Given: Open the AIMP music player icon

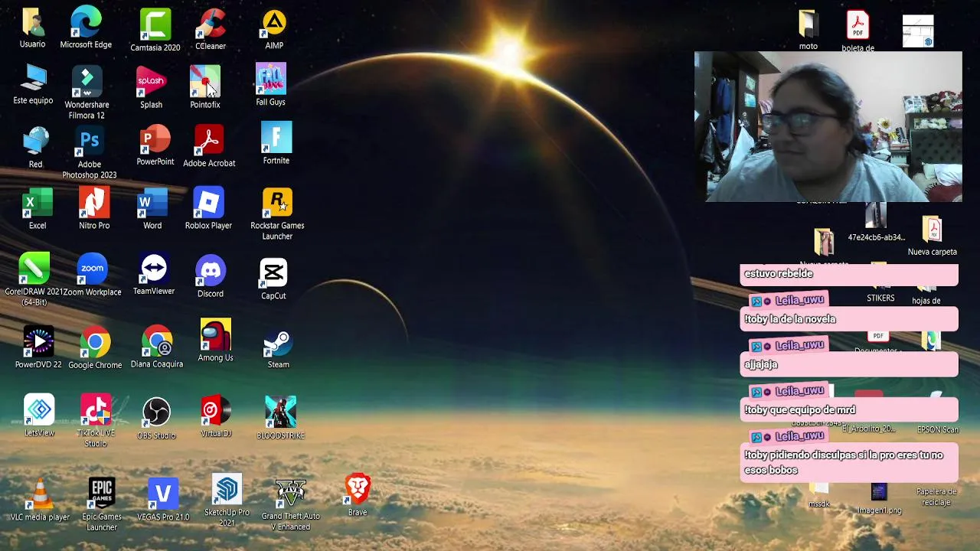Looking at the screenshot, I should (x=274, y=24).
